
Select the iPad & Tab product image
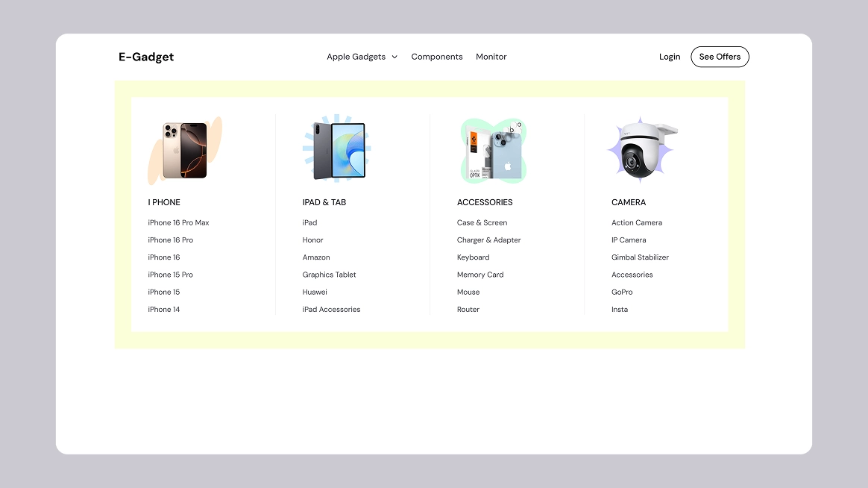(336, 148)
